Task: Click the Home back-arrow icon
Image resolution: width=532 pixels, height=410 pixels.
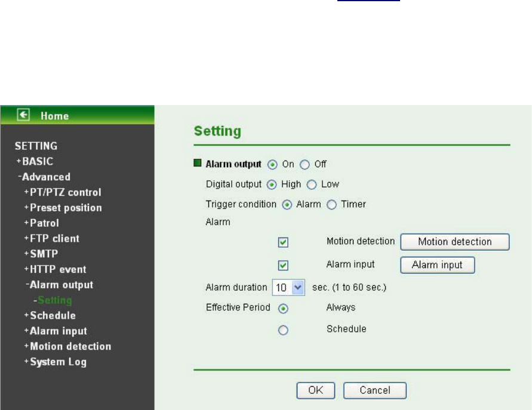Action: point(23,115)
